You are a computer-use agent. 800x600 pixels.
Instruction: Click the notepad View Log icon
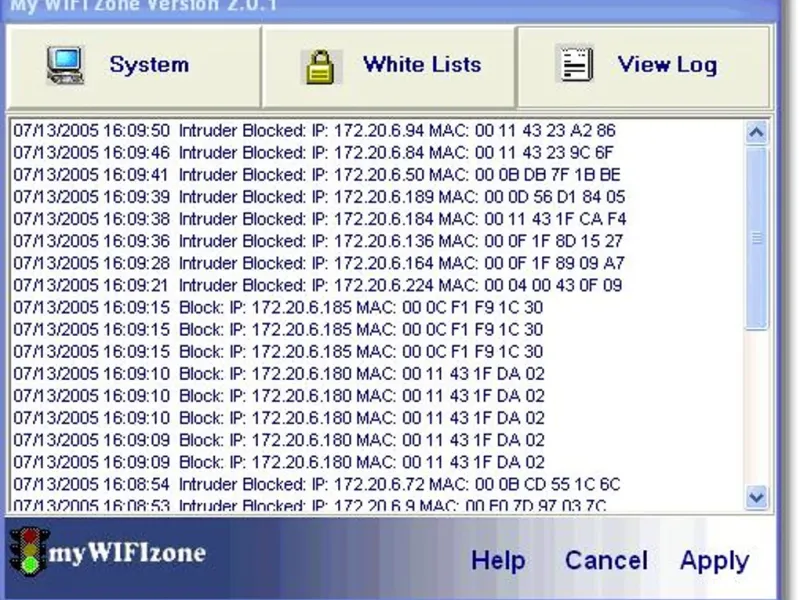click(575, 64)
